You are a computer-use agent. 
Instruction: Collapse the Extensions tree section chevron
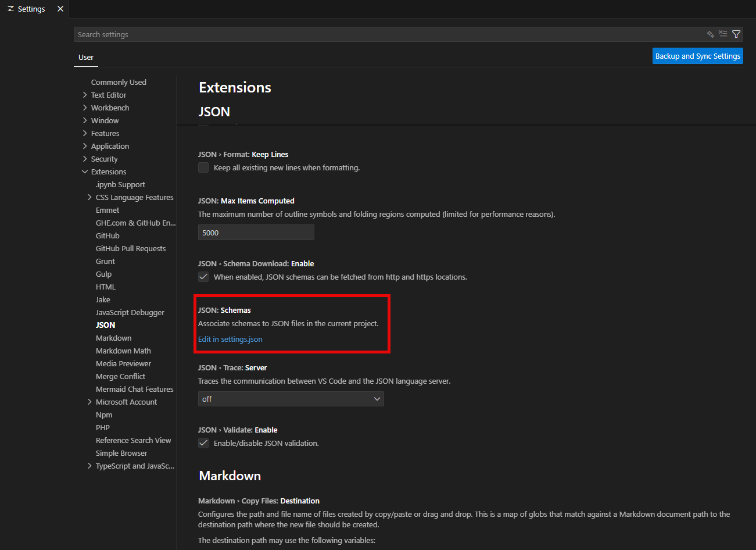[85, 172]
